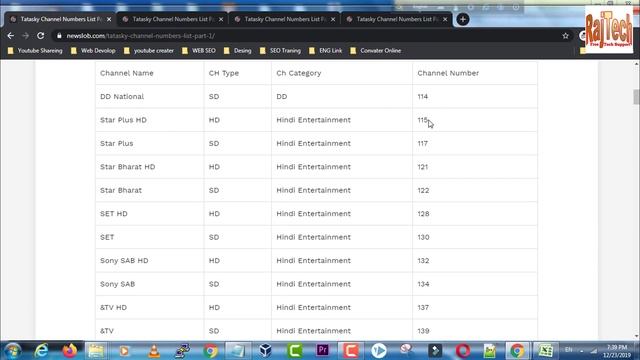This screenshot has height=360, width=640.
Task: Open the Youtube Shareing bookmark folder
Action: pos(35,51)
